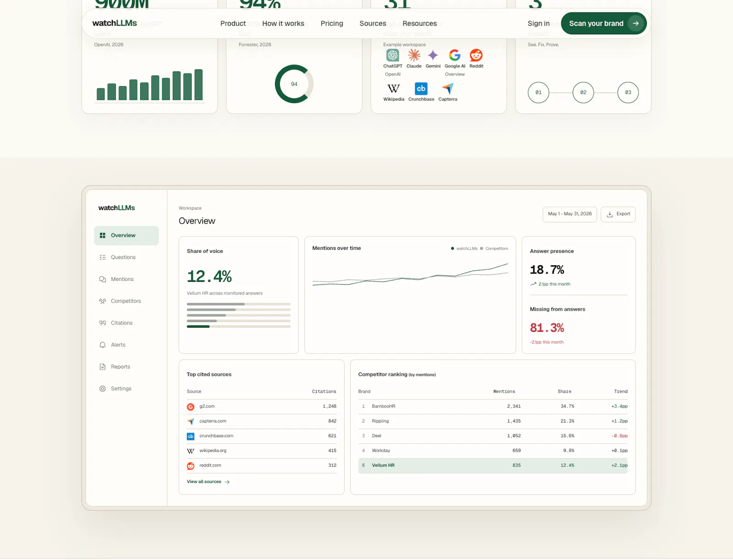Click the 12.4% share of voice value
This screenshot has height=560, width=733.
(x=209, y=276)
